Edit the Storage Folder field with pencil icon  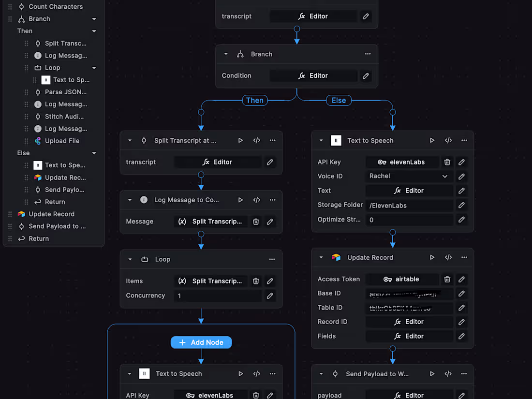pyautogui.click(x=461, y=205)
